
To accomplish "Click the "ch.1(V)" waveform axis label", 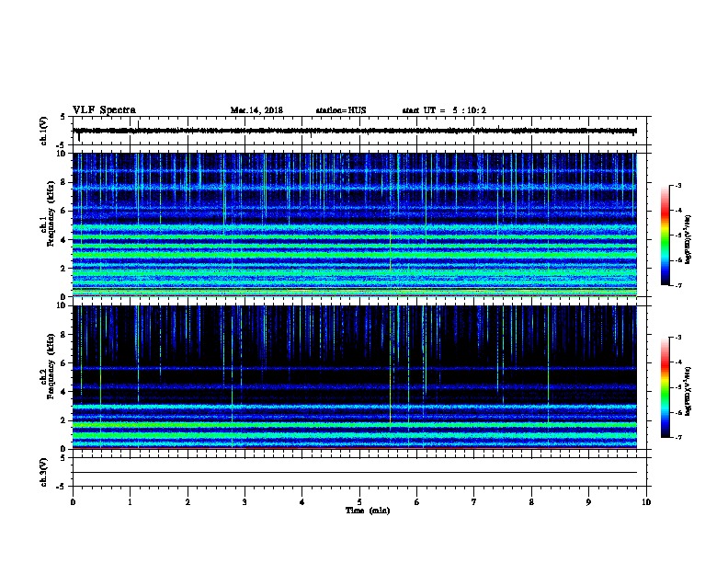I will tap(43, 131).
